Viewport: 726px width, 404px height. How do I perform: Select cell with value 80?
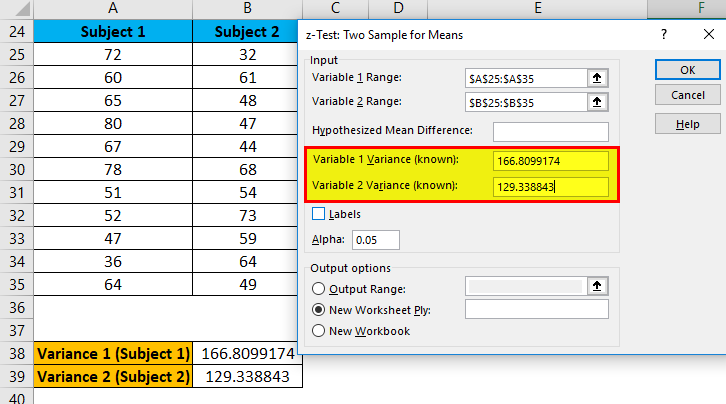pos(113,124)
